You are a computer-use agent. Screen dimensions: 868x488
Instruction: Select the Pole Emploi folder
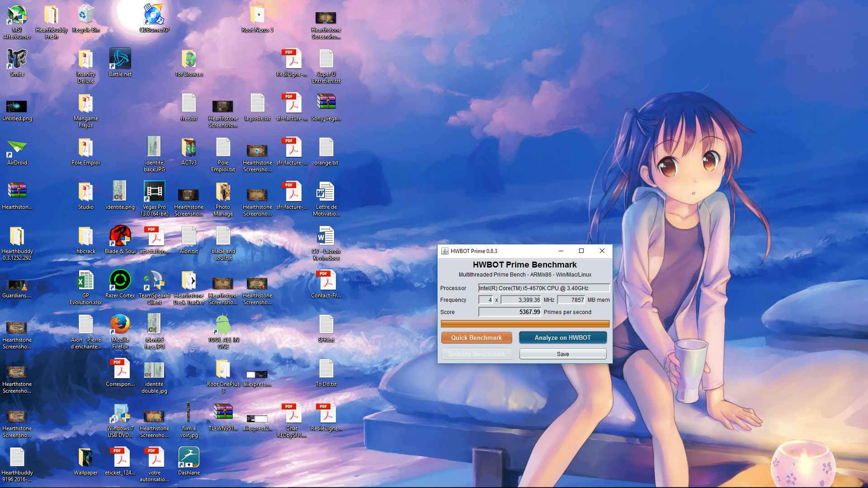[x=86, y=151]
